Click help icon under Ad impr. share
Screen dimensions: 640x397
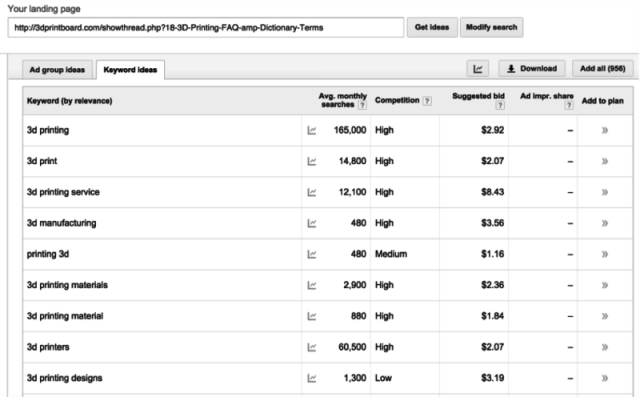[569, 105]
